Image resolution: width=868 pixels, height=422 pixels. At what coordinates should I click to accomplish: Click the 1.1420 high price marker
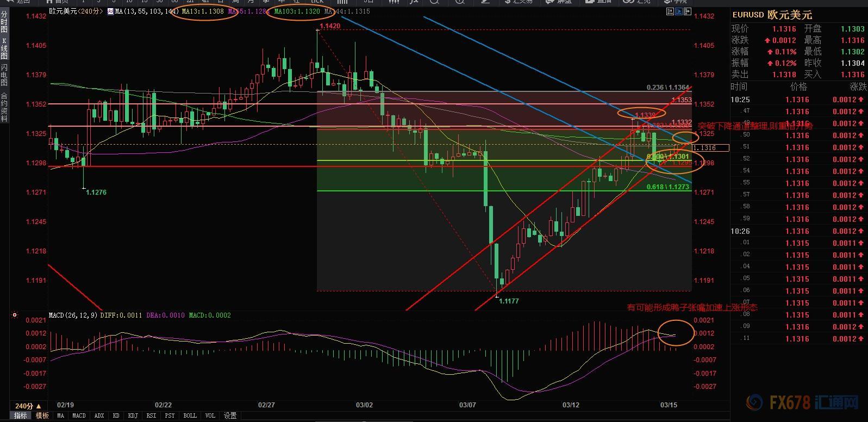(x=330, y=26)
